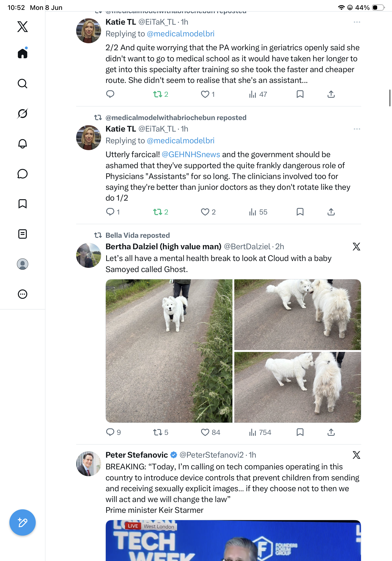Open Lists icon in sidebar

(23, 234)
